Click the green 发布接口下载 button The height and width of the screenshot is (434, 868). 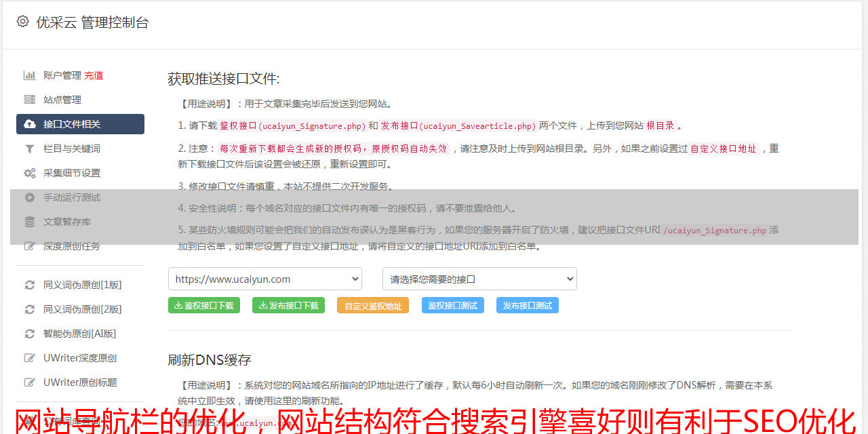288,305
